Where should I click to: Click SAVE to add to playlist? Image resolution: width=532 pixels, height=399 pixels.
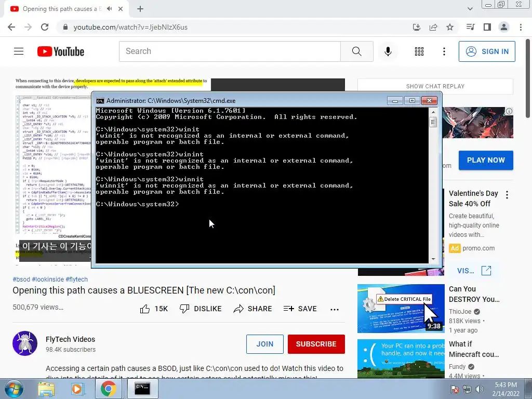click(x=300, y=309)
